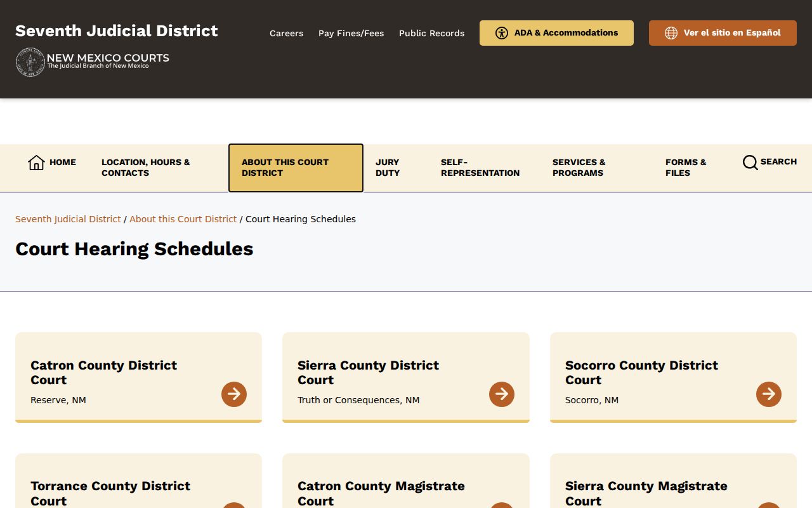This screenshot has width=812, height=508.
Task: Open the Torrance County District Court card
Action: click(x=138, y=481)
